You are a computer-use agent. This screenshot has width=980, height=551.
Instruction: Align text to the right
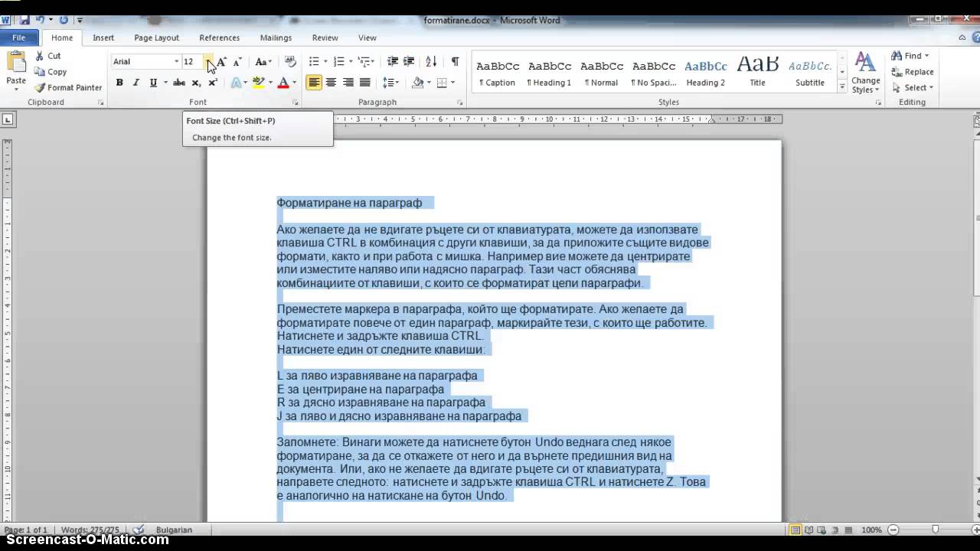348,83
